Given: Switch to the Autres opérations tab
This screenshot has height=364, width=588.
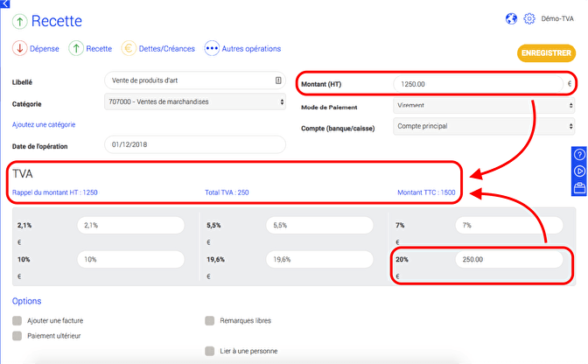Looking at the screenshot, I should pyautogui.click(x=251, y=49).
